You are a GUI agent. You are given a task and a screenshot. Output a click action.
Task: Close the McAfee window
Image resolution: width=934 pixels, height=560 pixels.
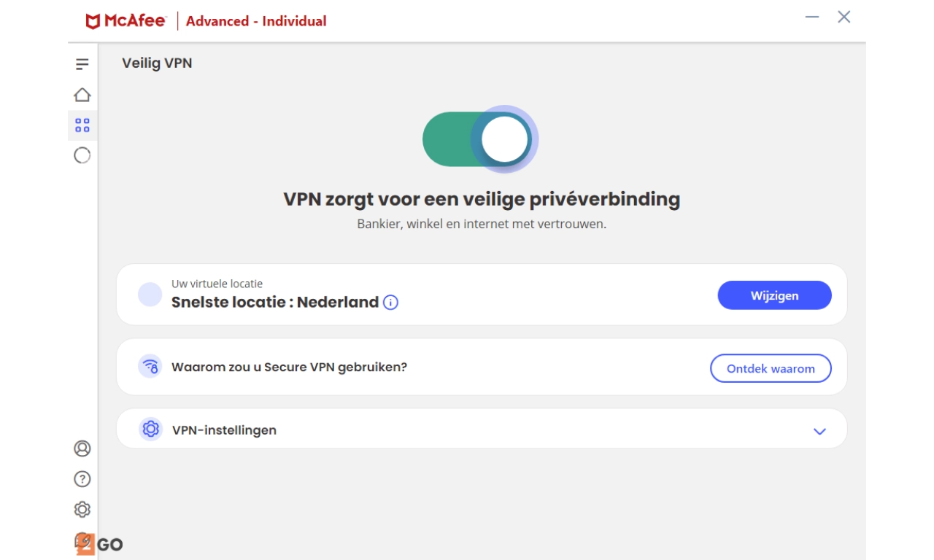click(x=844, y=17)
